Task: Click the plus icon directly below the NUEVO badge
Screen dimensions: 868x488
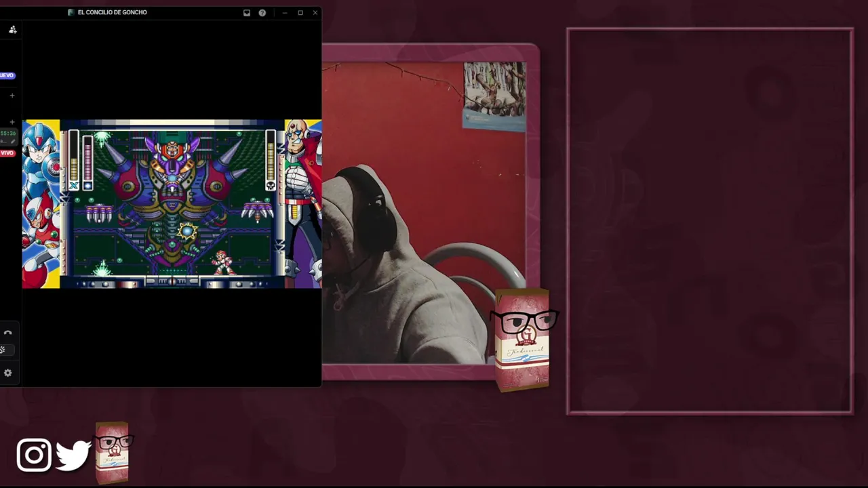Action: click(12, 96)
